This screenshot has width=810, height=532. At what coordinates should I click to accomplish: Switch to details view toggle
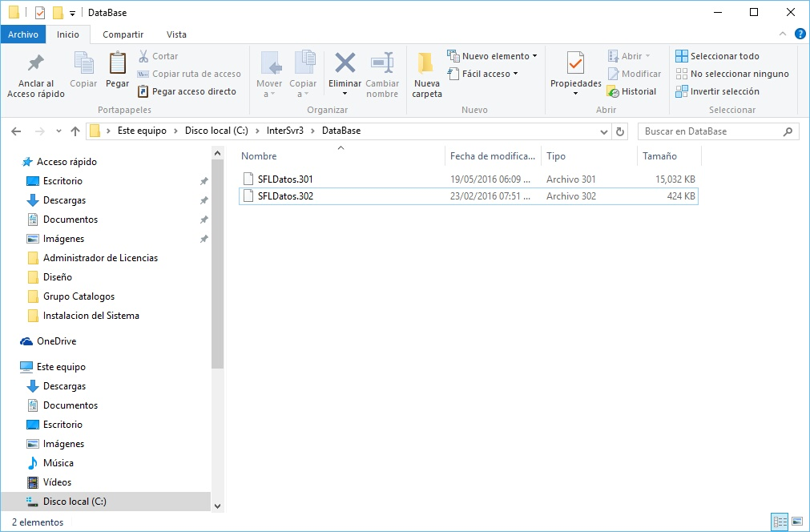point(780,522)
